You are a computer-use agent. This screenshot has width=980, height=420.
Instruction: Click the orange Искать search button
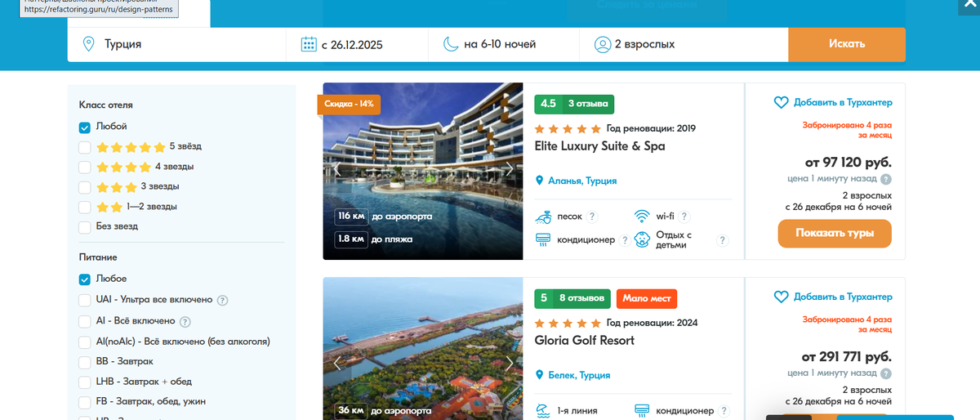click(x=847, y=44)
